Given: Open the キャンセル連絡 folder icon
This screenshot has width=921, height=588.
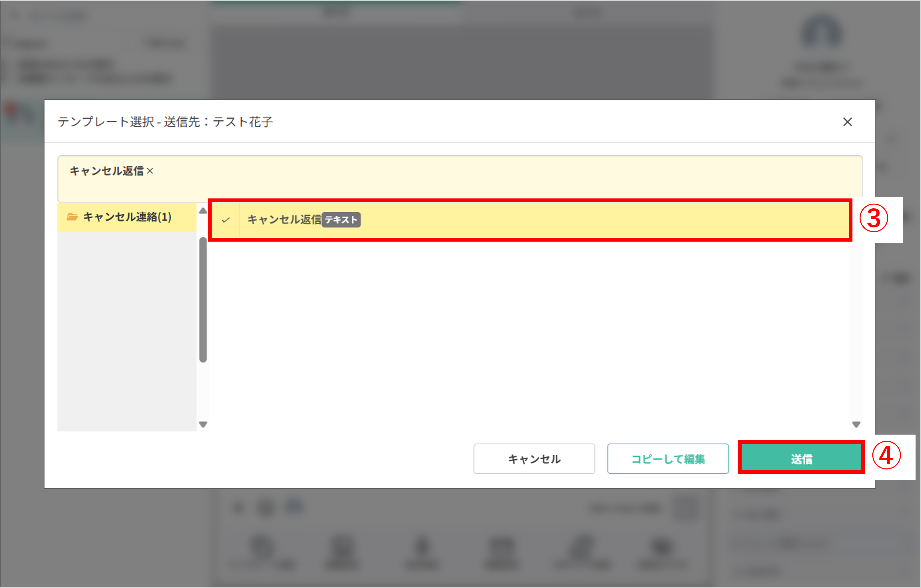Looking at the screenshot, I should pyautogui.click(x=72, y=217).
